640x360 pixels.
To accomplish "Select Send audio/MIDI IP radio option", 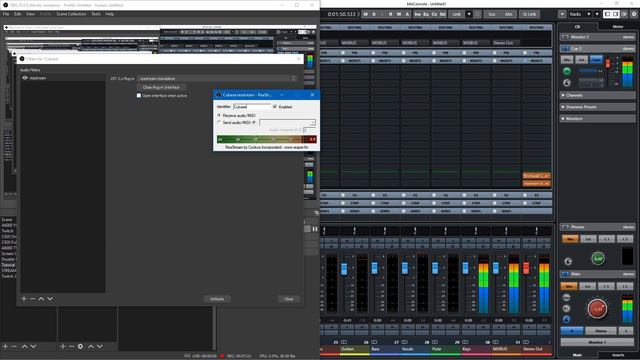I will (x=219, y=122).
